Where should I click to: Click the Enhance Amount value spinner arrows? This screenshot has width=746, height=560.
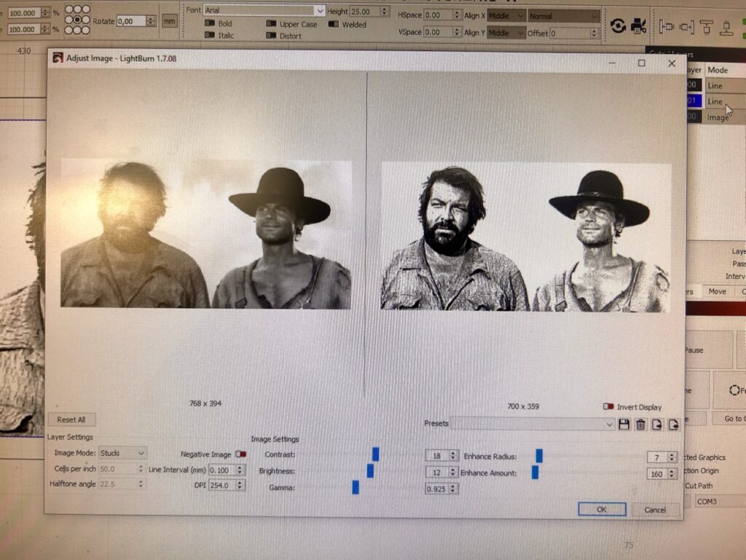point(672,473)
